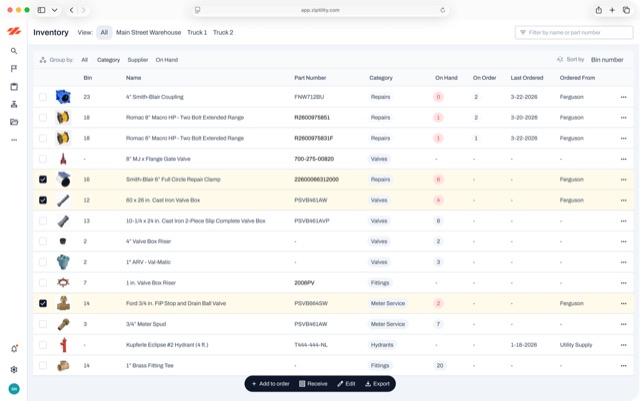The image size is (640, 401).
Task: Click the Edit button
Action: 346,384
